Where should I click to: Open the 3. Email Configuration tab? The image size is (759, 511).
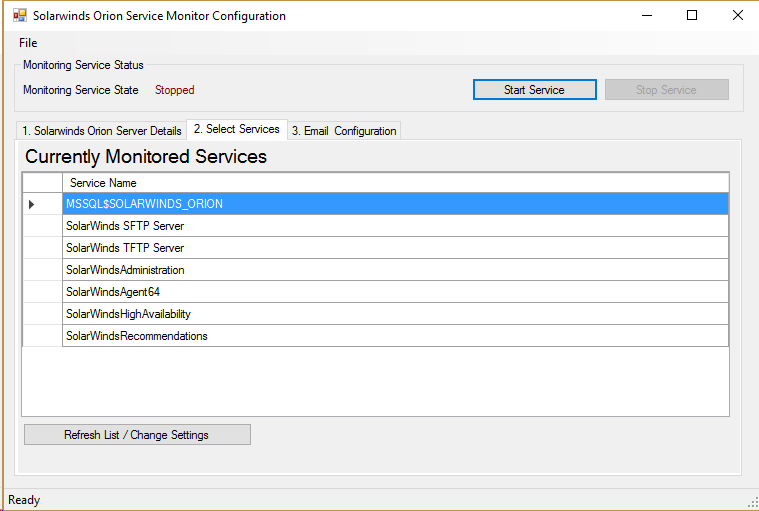344,131
